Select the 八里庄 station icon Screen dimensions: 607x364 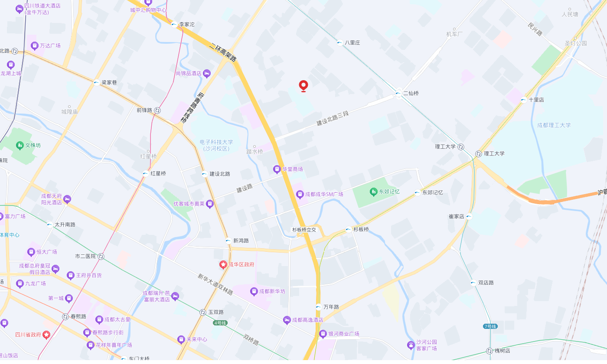tap(339, 43)
